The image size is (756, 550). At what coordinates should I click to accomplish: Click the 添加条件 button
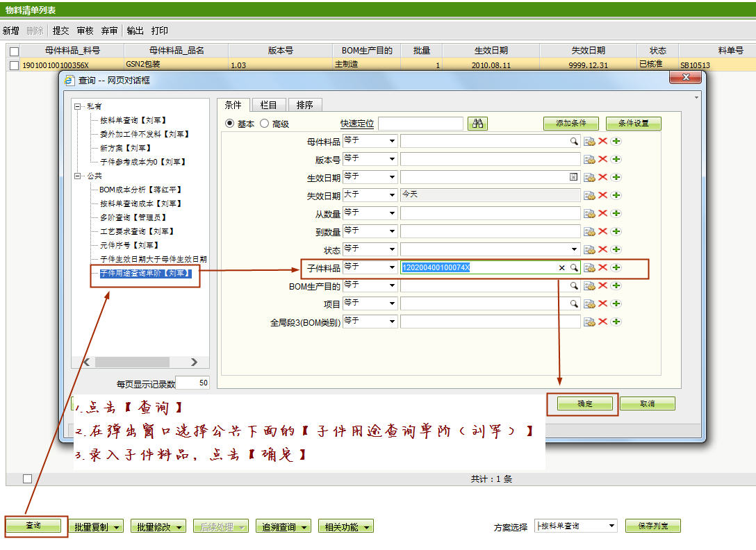point(570,124)
